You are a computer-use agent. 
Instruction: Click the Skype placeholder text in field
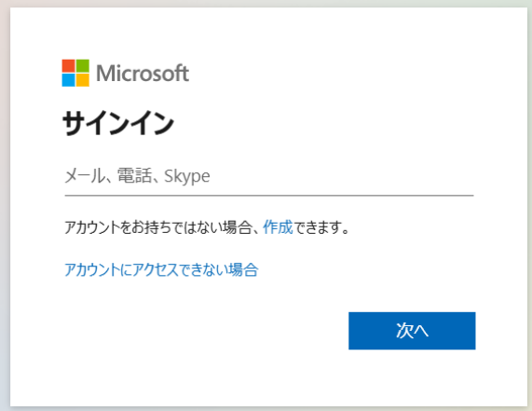(x=187, y=176)
